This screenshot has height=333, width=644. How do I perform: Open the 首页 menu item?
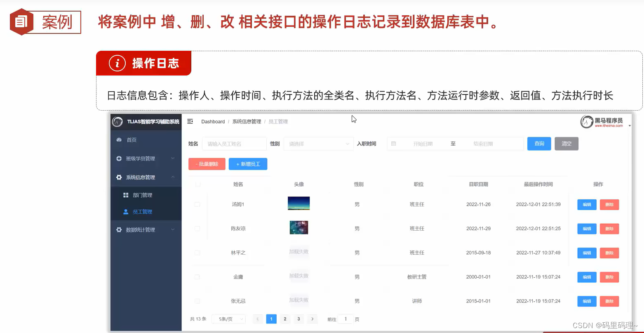click(146, 140)
